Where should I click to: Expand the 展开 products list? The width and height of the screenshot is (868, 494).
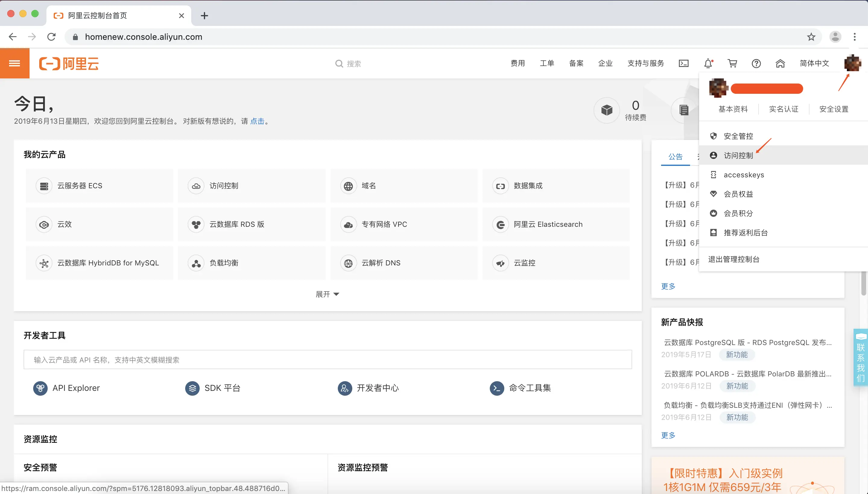(327, 294)
